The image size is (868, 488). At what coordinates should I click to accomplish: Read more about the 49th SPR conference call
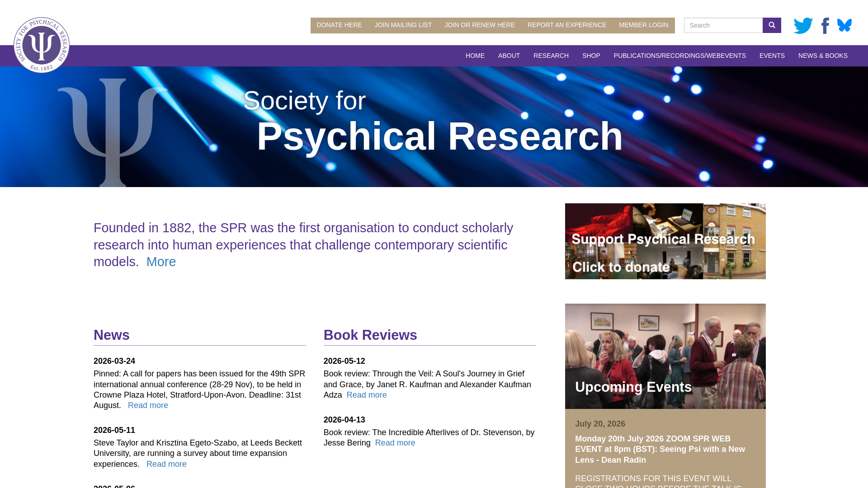(x=148, y=405)
